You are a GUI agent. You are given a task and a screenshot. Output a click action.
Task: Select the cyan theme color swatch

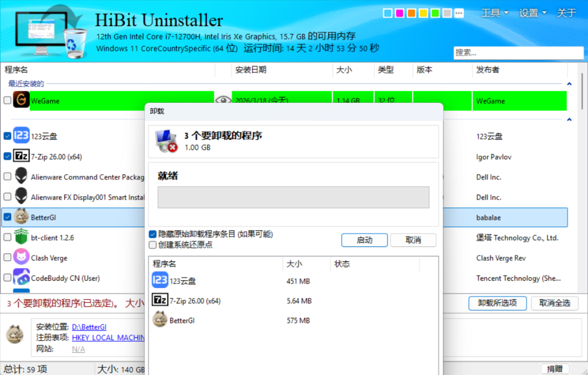388,13
